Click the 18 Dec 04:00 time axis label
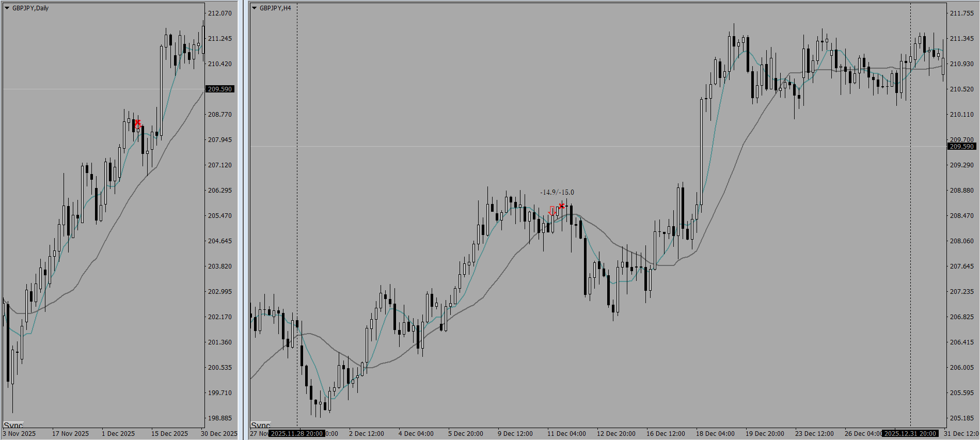Image resolution: width=980 pixels, height=440 pixels. pos(715,434)
